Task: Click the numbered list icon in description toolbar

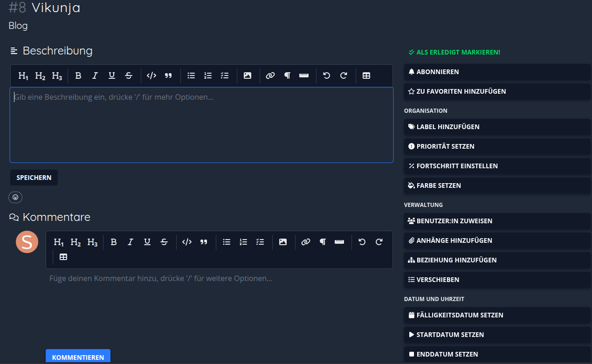Action: coord(208,76)
